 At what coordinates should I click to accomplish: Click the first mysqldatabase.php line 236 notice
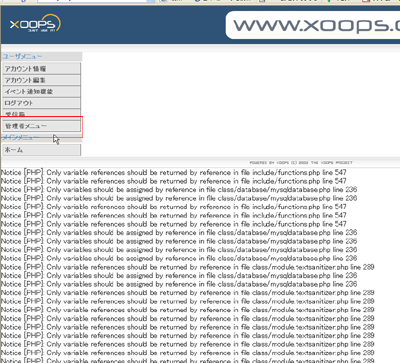pos(179,189)
